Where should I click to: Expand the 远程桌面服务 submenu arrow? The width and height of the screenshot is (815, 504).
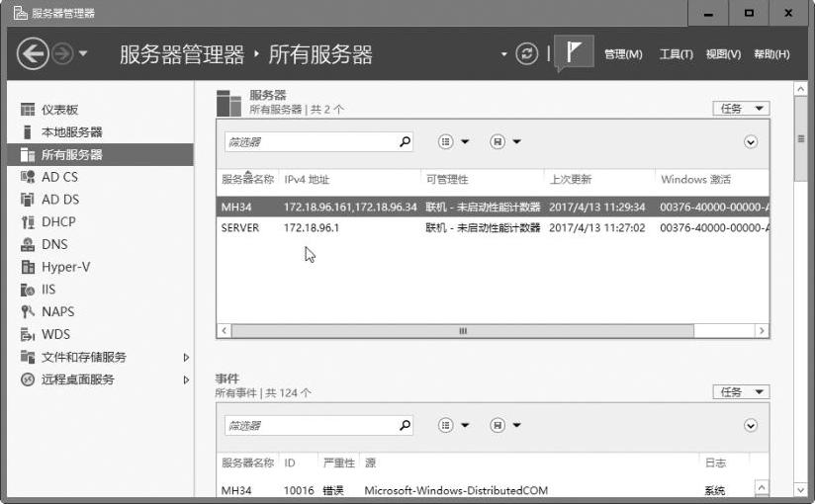click(x=186, y=379)
